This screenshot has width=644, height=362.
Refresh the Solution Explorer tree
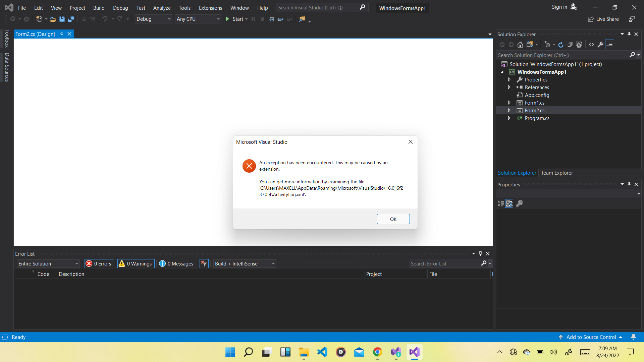561,45
